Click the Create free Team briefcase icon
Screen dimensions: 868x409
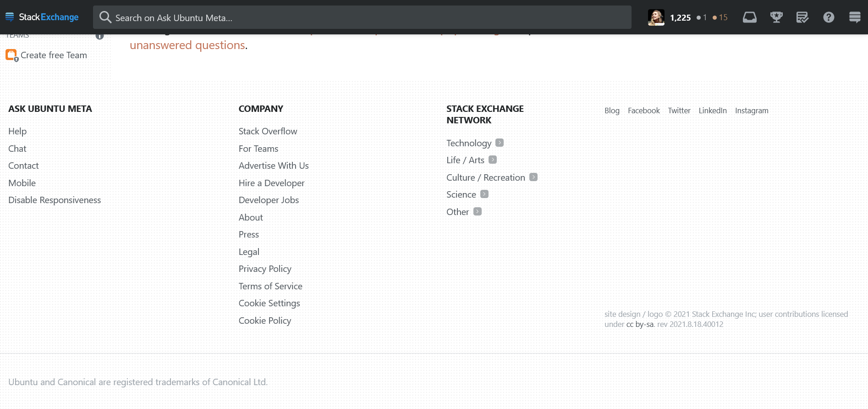(x=11, y=55)
